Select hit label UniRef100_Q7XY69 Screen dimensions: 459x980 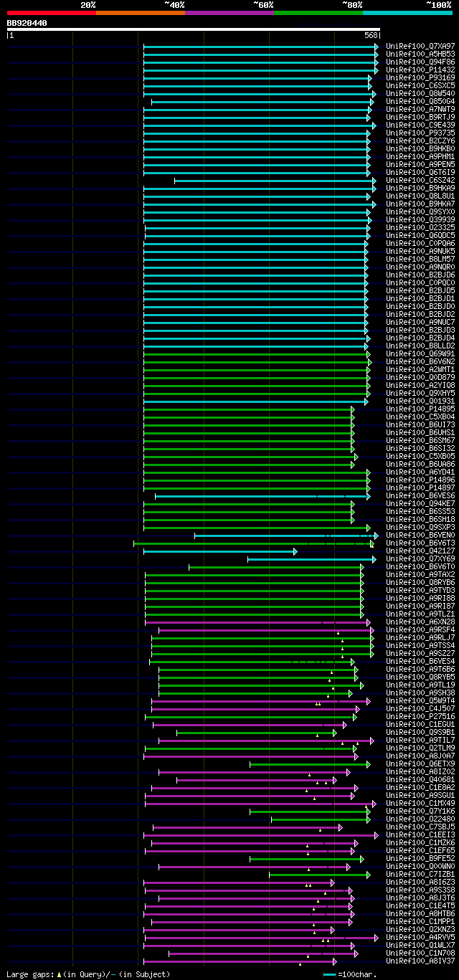click(x=420, y=558)
